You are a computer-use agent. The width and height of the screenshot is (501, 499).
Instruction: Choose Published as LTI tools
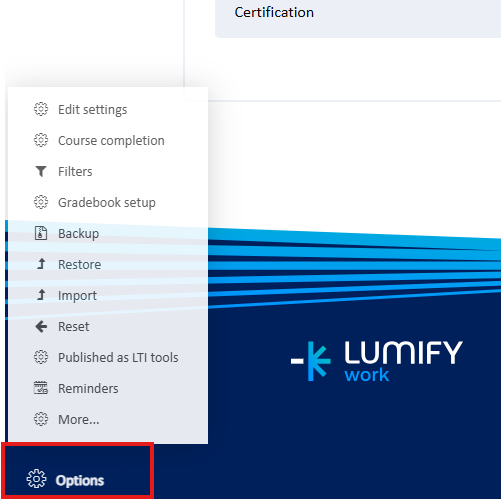click(x=118, y=357)
